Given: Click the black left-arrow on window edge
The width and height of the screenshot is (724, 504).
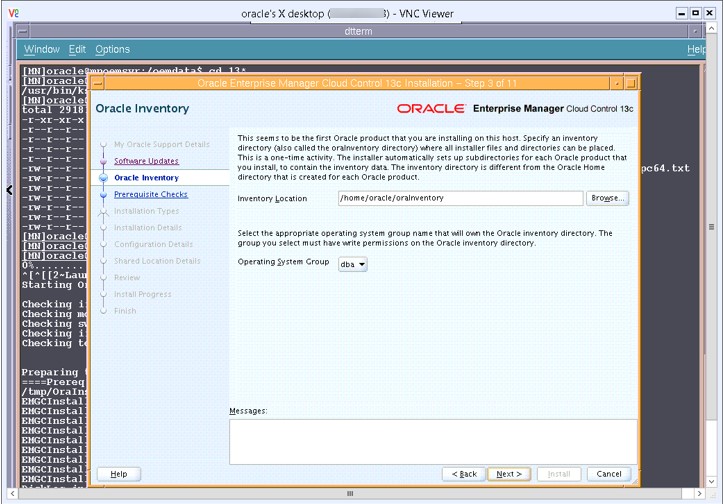Looking at the screenshot, I should pyautogui.click(x=9, y=190).
